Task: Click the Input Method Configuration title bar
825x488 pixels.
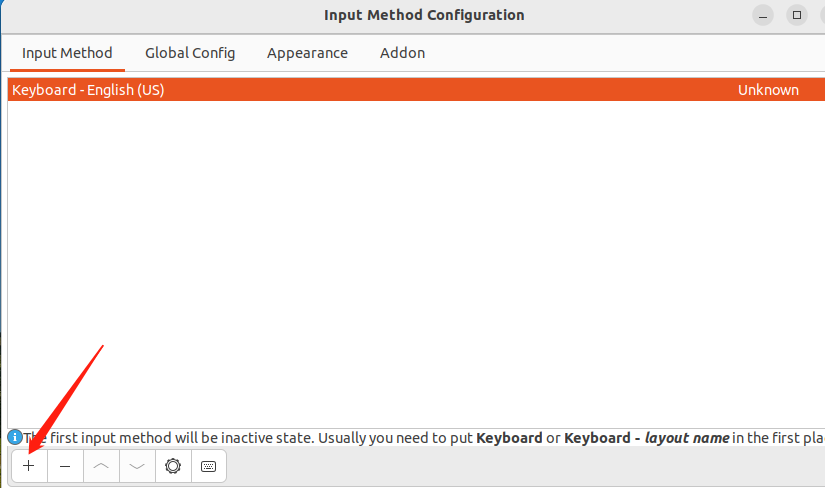Action: (x=424, y=15)
